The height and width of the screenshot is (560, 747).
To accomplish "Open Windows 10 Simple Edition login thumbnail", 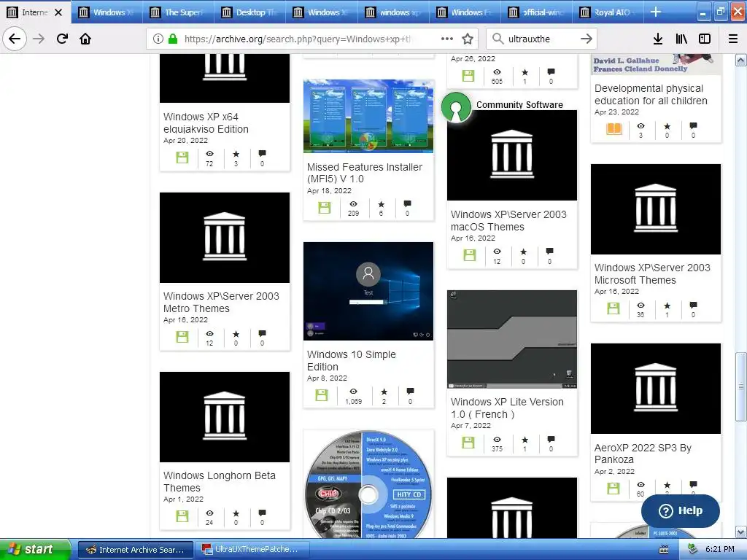I will [368, 292].
